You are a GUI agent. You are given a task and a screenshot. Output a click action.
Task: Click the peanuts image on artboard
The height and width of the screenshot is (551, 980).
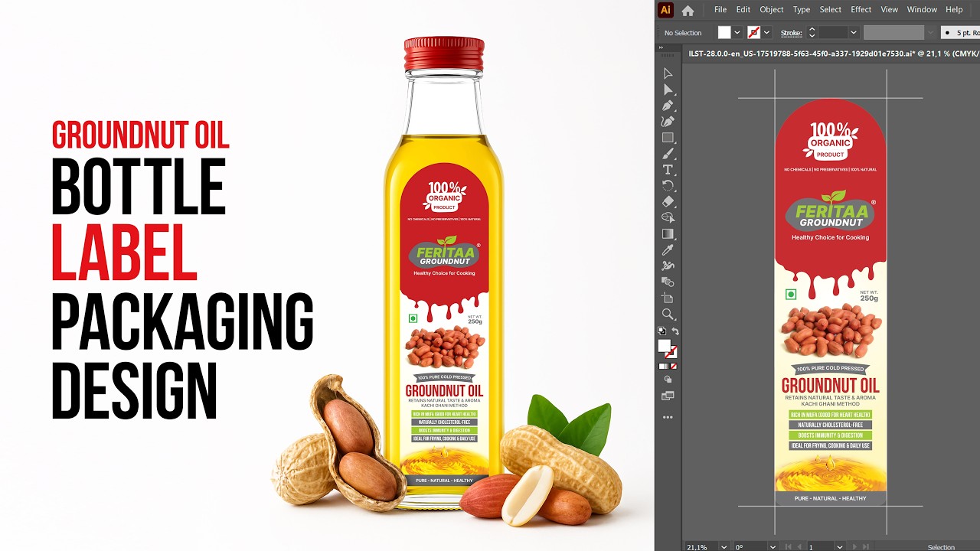pyautogui.click(x=829, y=331)
